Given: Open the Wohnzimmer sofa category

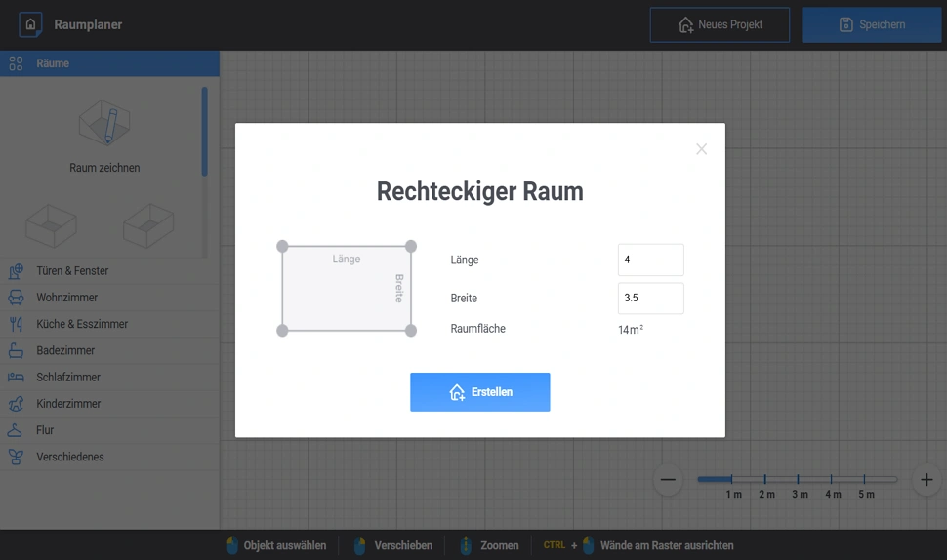Looking at the screenshot, I should pyautogui.click(x=109, y=298).
